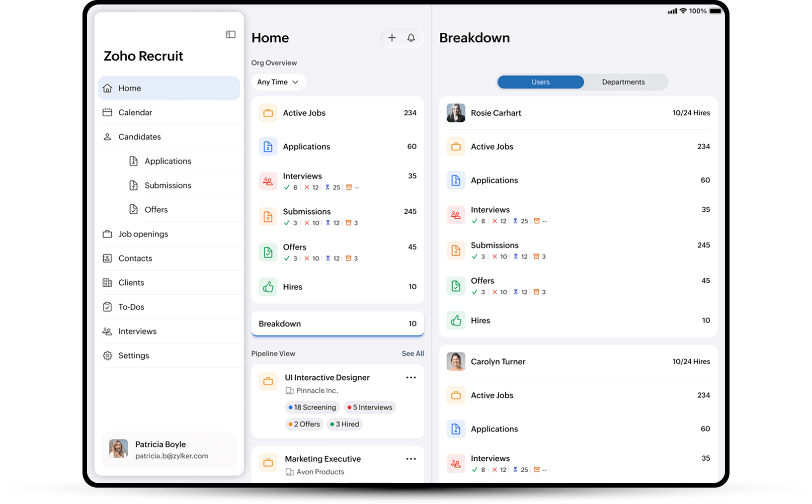
Task: Select Offers under Candidates
Action: 156,209
